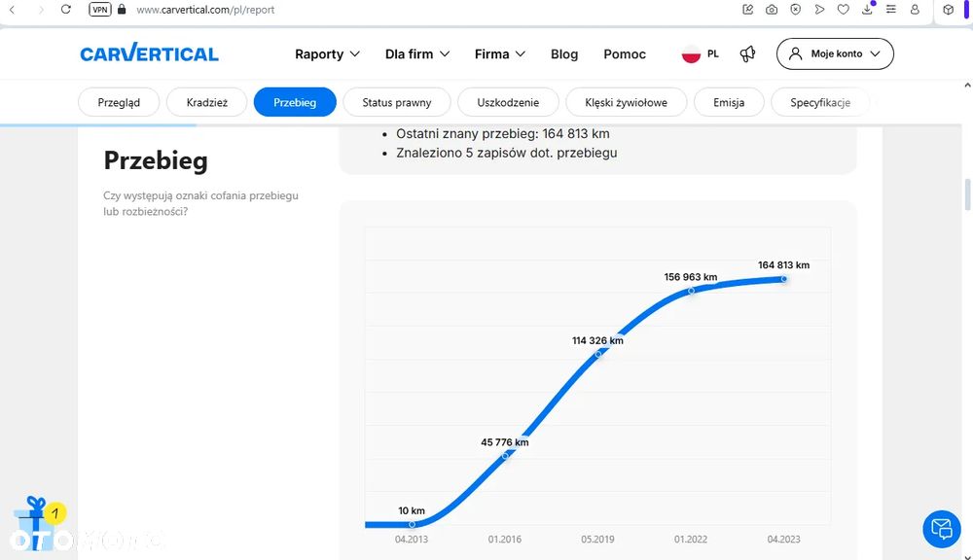Expand the Firma menu
This screenshot has width=973, height=560.
tap(500, 54)
